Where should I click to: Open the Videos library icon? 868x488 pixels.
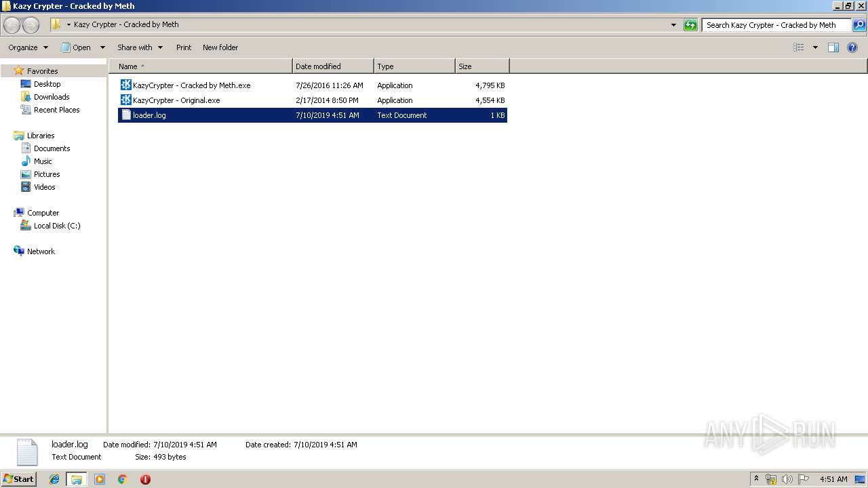(26, 187)
